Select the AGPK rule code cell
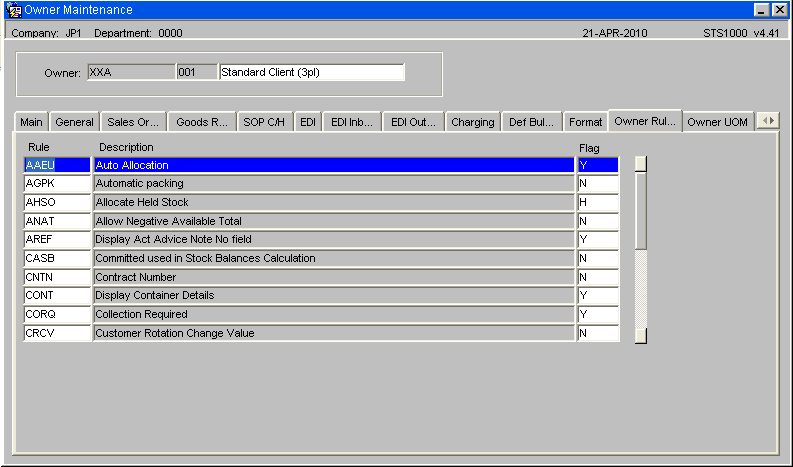 57,183
